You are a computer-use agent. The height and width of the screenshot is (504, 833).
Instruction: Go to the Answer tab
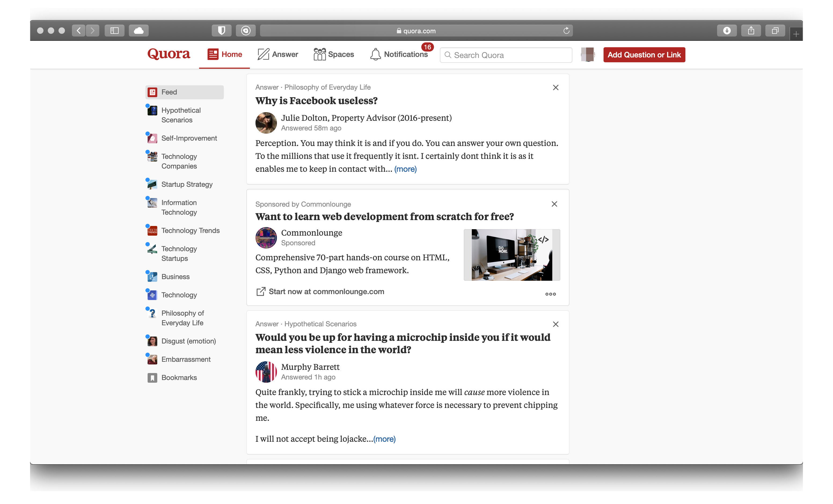coord(277,54)
